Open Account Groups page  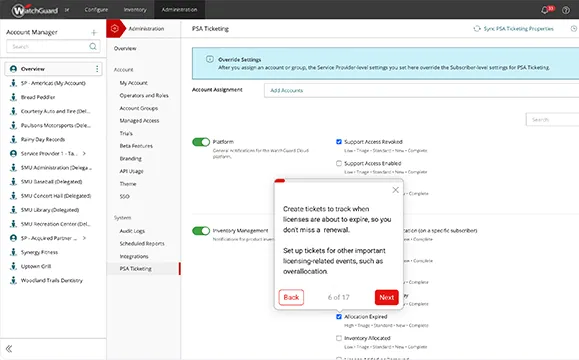pyautogui.click(x=139, y=108)
